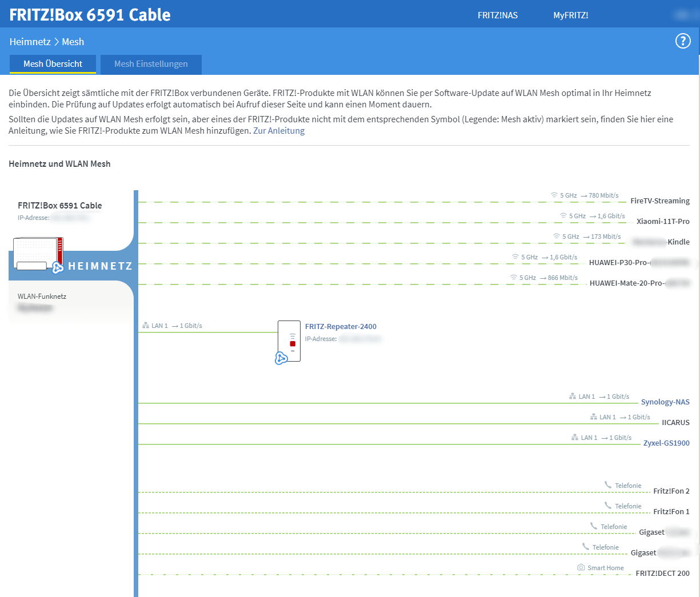
Task: Select the FireTV-Streaming device name
Action: 660,201
